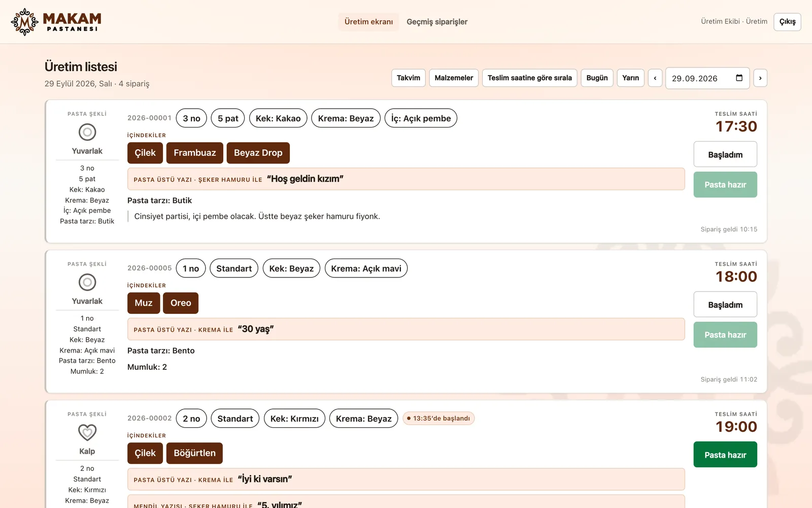Click cake text "İyi ki varsın"
The width and height of the screenshot is (812, 508).
265,479
